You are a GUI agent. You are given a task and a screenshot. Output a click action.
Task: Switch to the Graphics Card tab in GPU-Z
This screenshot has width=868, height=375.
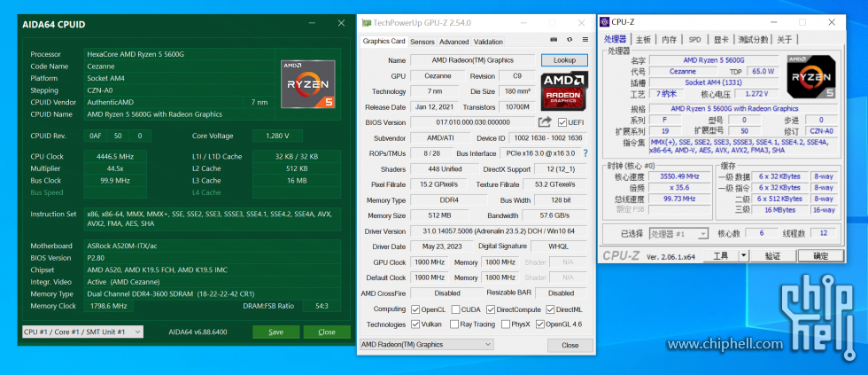pyautogui.click(x=384, y=42)
